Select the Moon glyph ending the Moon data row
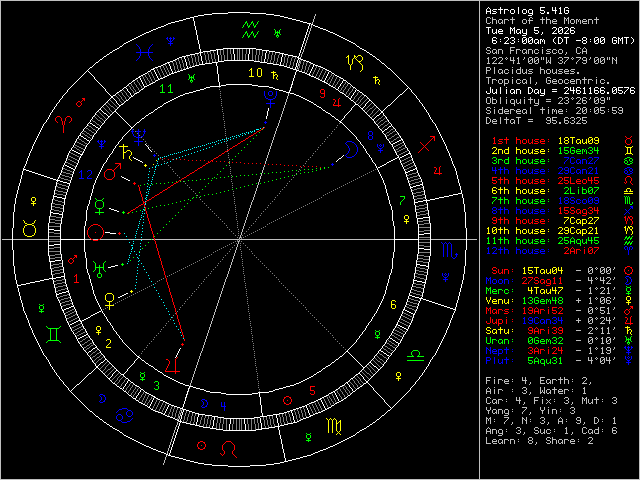This screenshot has width=640, height=480. (629, 281)
